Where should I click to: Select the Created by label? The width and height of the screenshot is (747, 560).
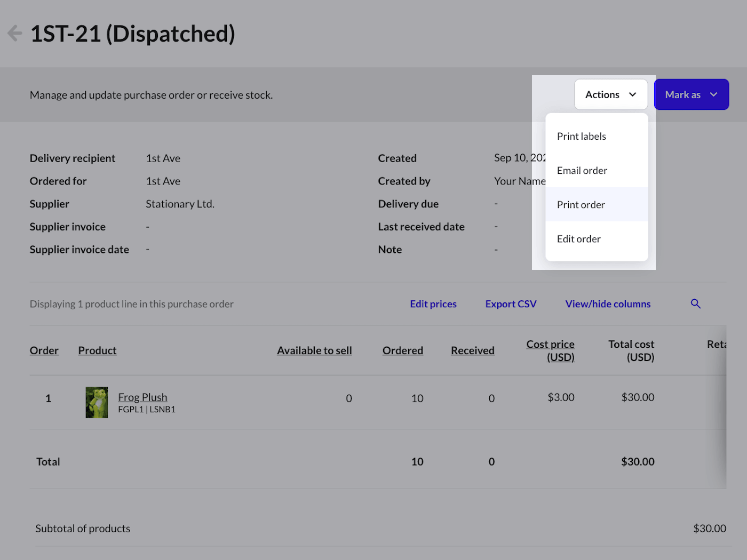(404, 181)
